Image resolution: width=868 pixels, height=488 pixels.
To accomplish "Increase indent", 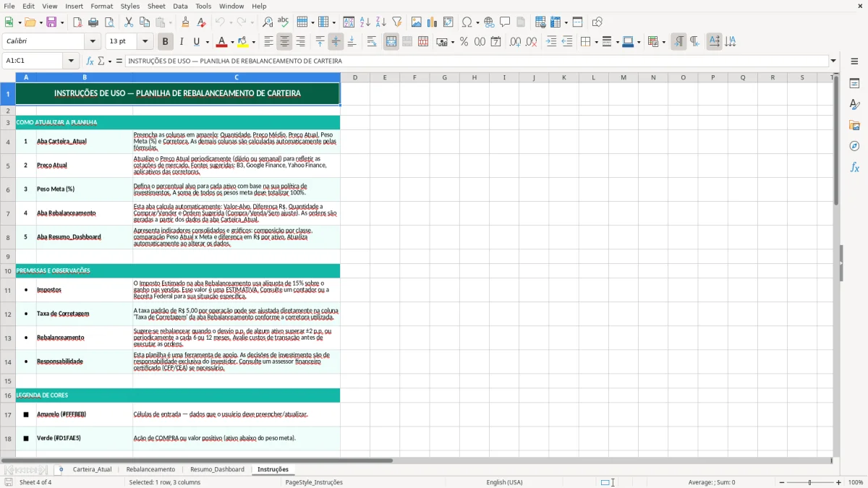I will [x=551, y=42].
